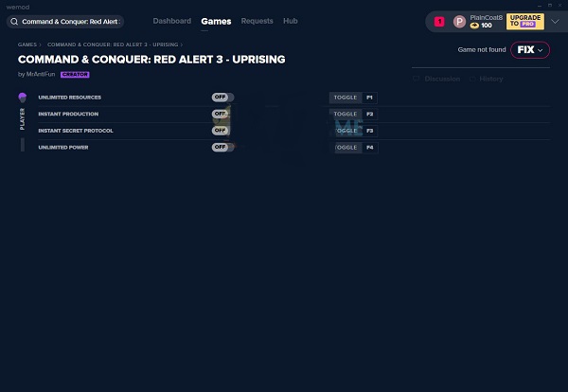
Task: Set the Toggle hotkey for Instant Production
Action: pyautogui.click(x=346, y=115)
